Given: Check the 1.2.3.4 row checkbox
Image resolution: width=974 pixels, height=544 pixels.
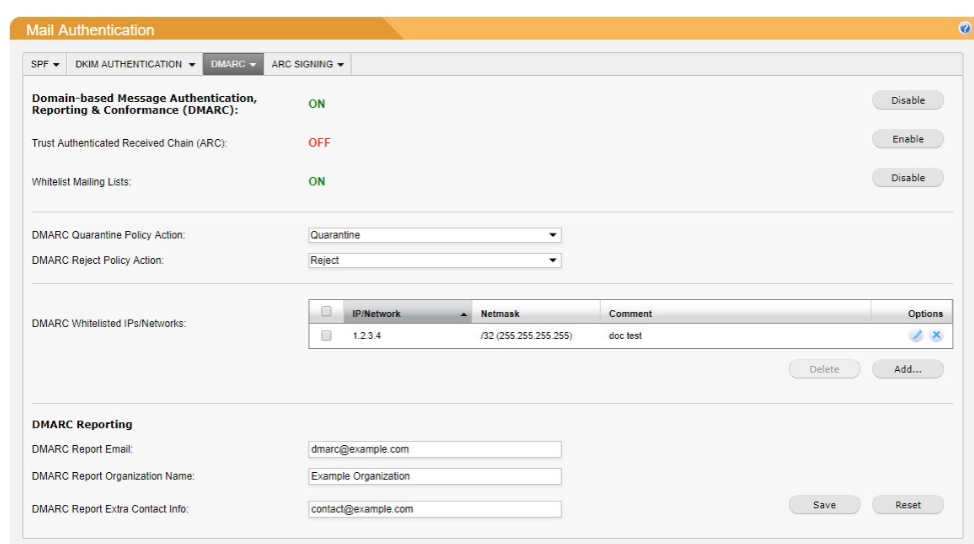Looking at the screenshot, I should point(326,336).
